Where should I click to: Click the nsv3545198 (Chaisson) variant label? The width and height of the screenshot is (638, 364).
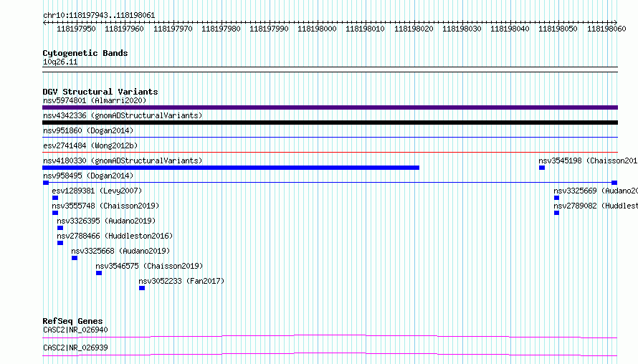pyautogui.click(x=588, y=161)
